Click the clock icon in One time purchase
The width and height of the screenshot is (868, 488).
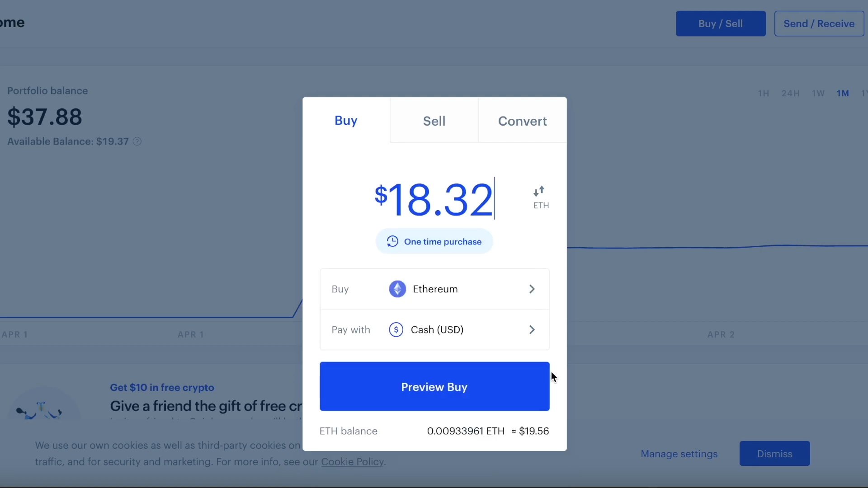(392, 242)
